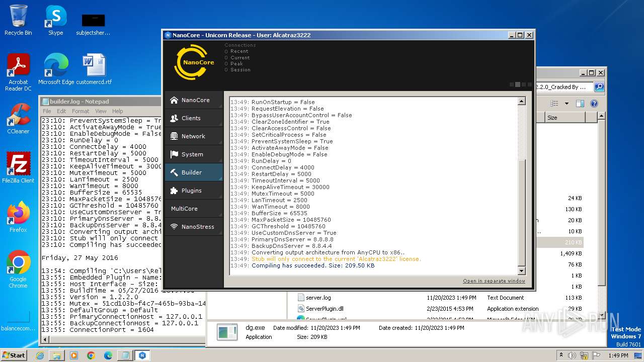The height and width of the screenshot is (362, 644).
Task: Click the taskbar clock showing 1:49 PM
Action: coord(618,355)
